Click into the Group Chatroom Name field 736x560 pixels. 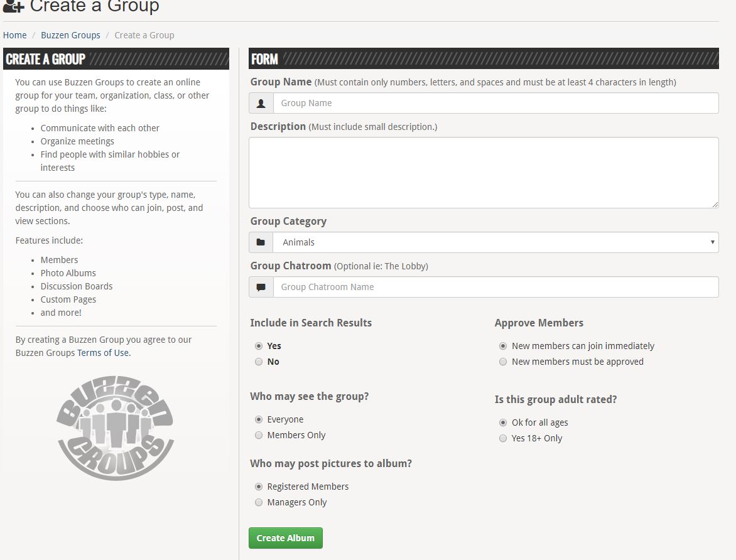click(495, 288)
